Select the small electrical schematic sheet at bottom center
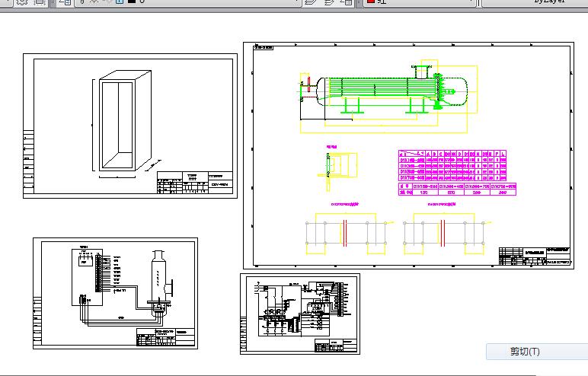The height and width of the screenshot is (376, 588). [x=299, y=314]
